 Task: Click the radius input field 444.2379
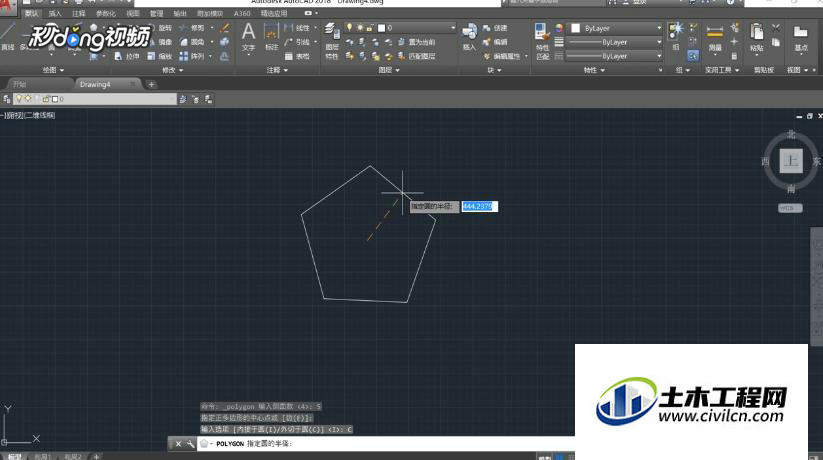pos(479,206)
